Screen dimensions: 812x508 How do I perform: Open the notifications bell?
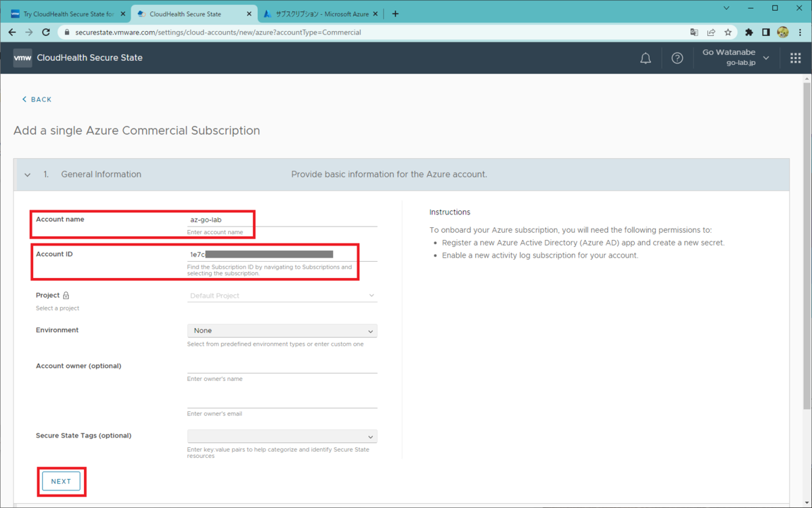(646, 58)
